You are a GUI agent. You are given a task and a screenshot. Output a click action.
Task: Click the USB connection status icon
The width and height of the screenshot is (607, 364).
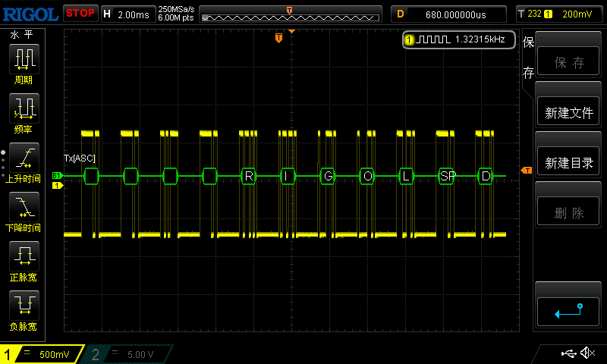568,353
